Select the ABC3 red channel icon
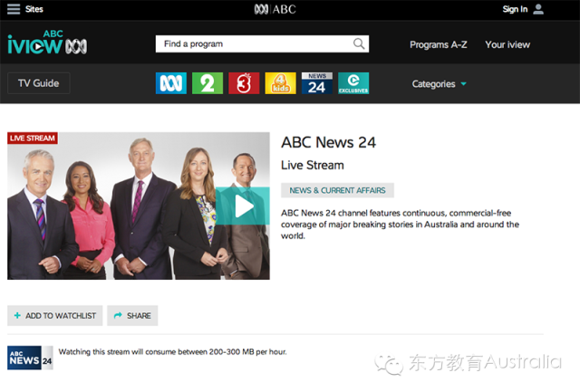 coord(244,83)
